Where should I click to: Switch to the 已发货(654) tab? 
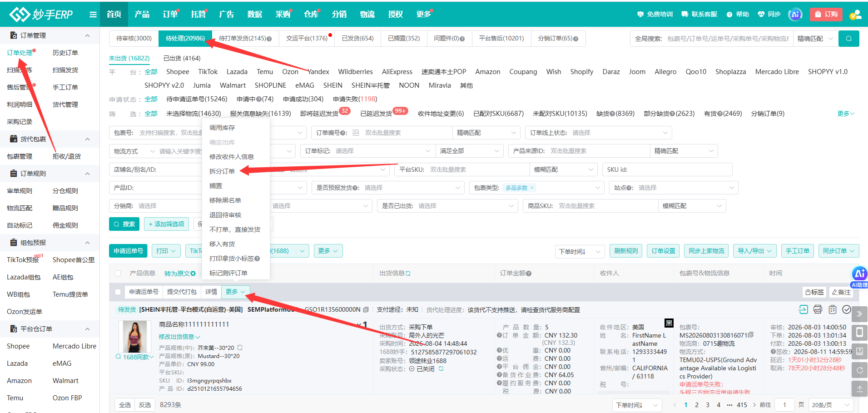pyautogui.click(x=358, y=39)
